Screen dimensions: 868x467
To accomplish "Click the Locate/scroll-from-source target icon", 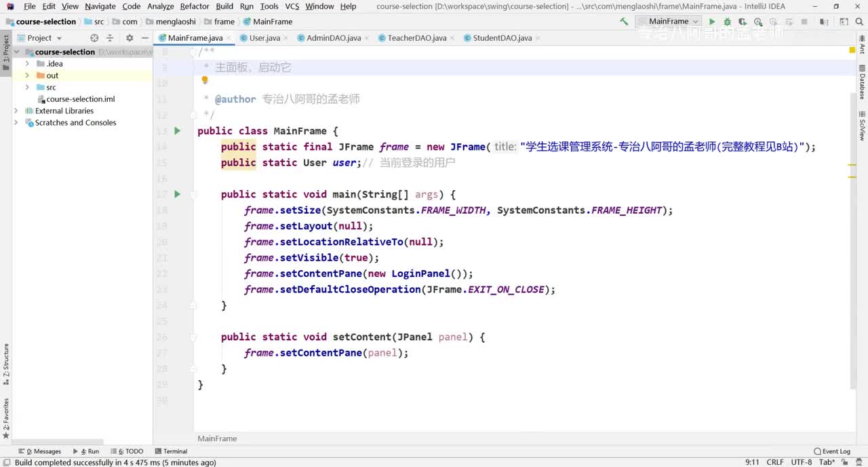I will (x=94, y=38).
